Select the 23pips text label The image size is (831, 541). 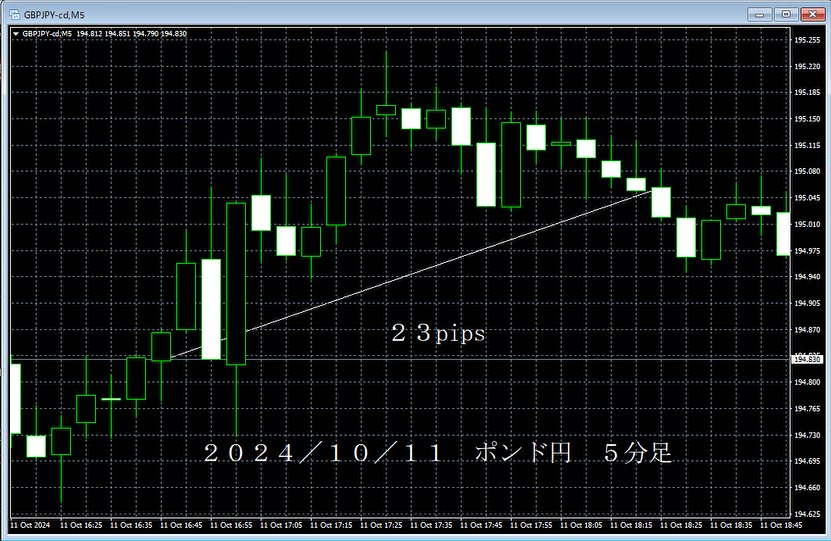click(438, 333)
